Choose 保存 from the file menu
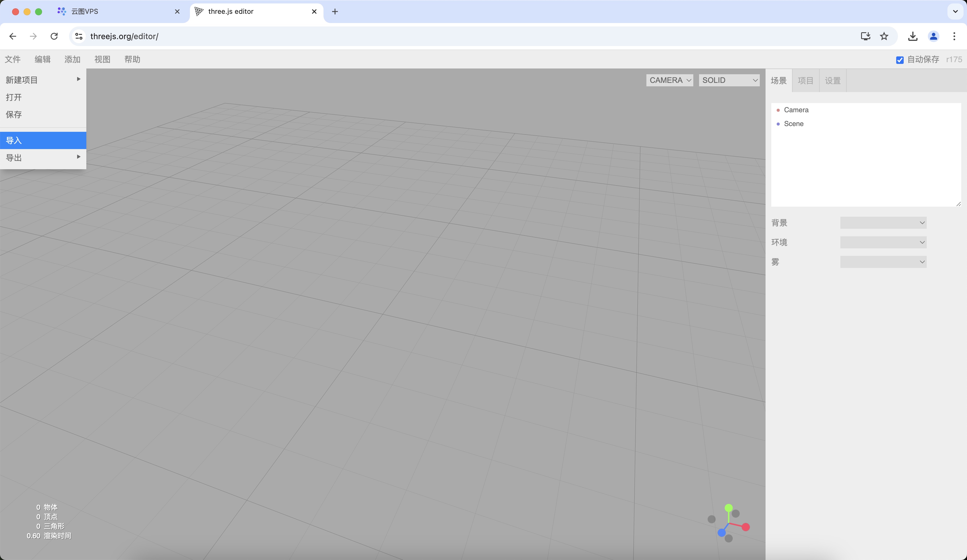The image size is (967, 560). coord(43,114)
